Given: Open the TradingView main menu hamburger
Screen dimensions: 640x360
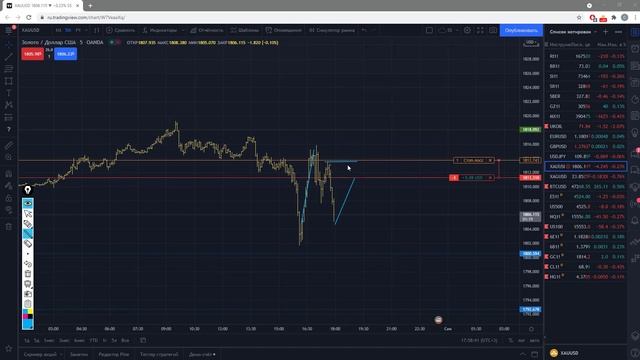Looking at the screenshot, I should pos(9,30).
